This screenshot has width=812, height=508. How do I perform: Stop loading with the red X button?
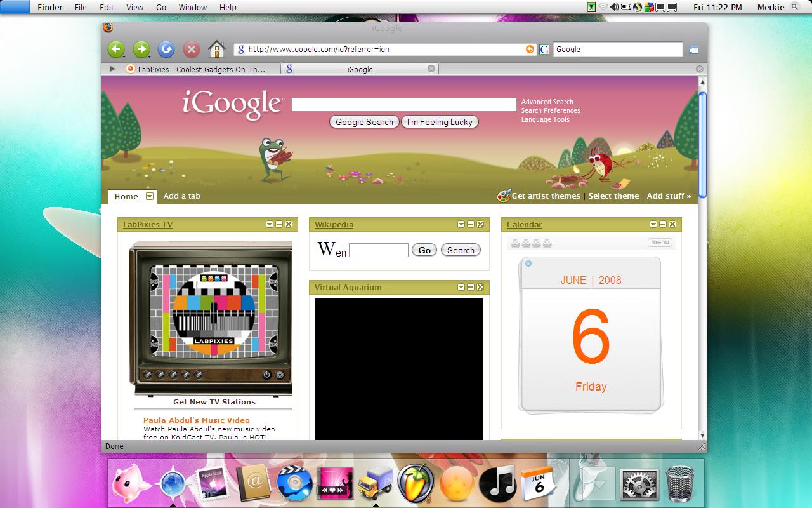[x=192, y=49]
